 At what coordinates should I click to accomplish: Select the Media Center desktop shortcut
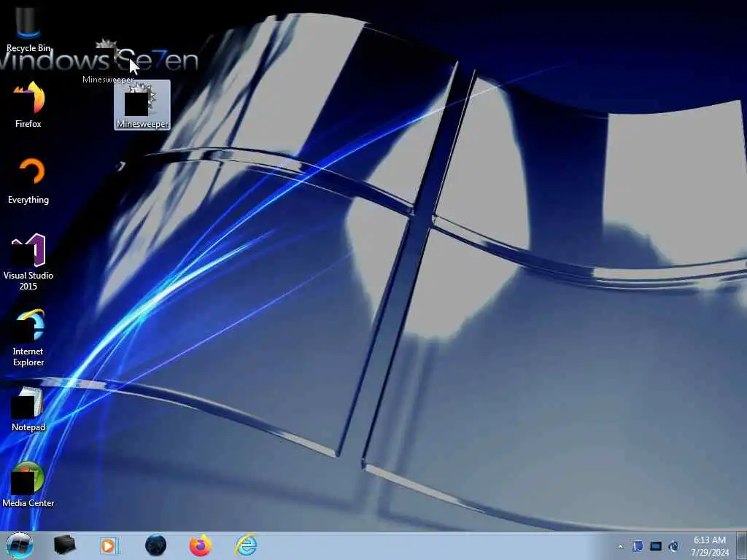[x=28, y=485]
